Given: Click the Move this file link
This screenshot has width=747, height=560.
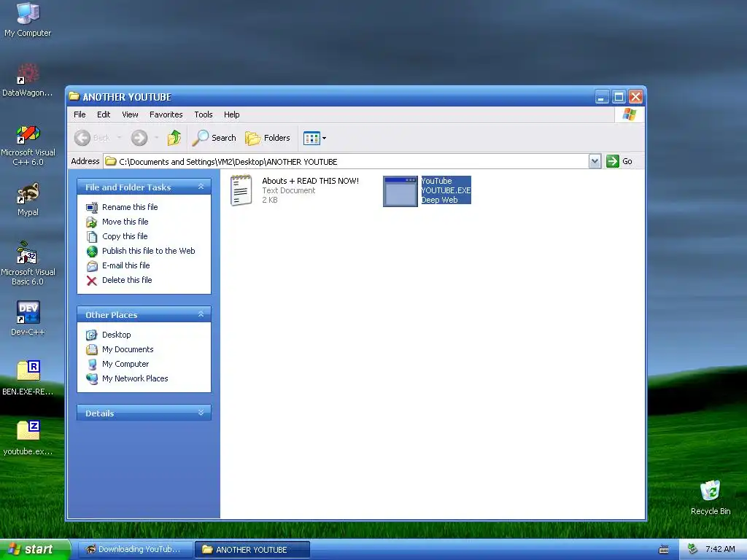Looking at the screenshot, I should pos(125,222).
